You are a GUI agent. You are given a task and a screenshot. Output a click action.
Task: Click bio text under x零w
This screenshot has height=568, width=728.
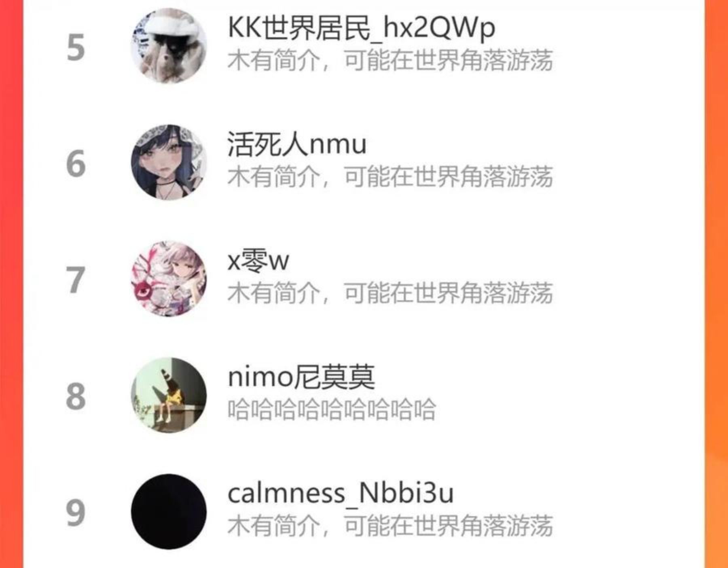(x=390, y=293)
